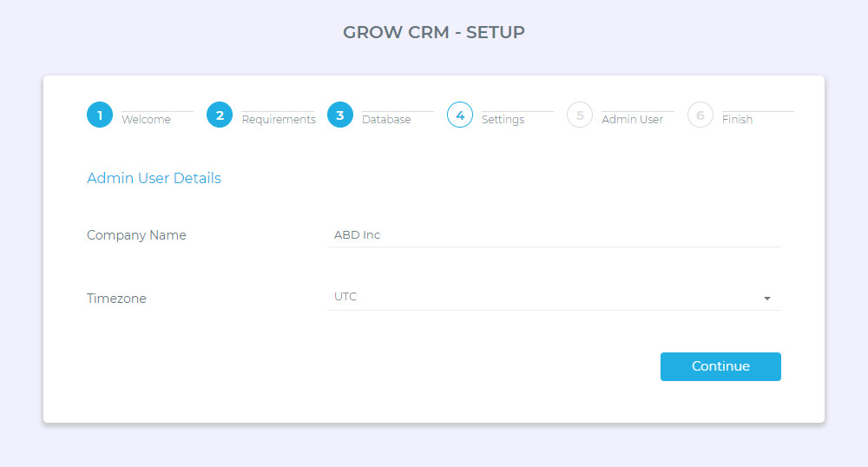Click the Timezone label
868x467 pixels.
tap(116, 299)
